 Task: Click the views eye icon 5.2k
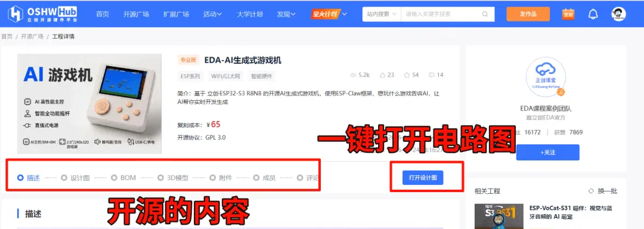pyautogui.click(x=353, y=75)
